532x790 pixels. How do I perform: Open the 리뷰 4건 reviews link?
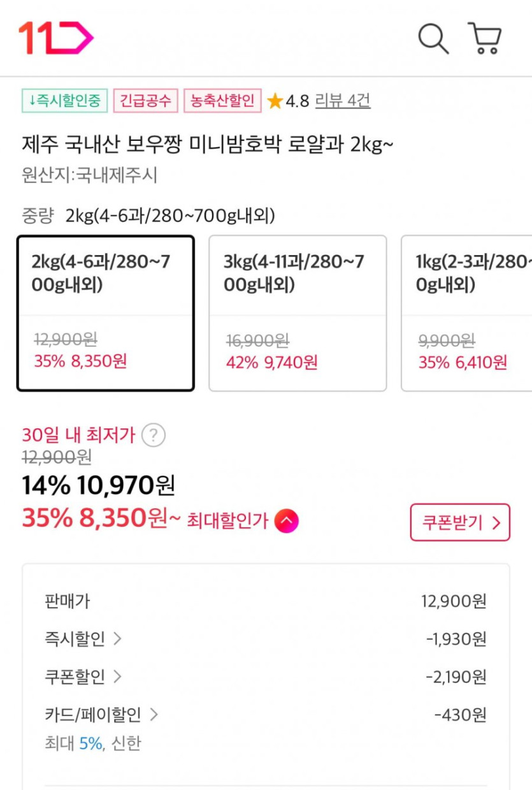(343, 101)
